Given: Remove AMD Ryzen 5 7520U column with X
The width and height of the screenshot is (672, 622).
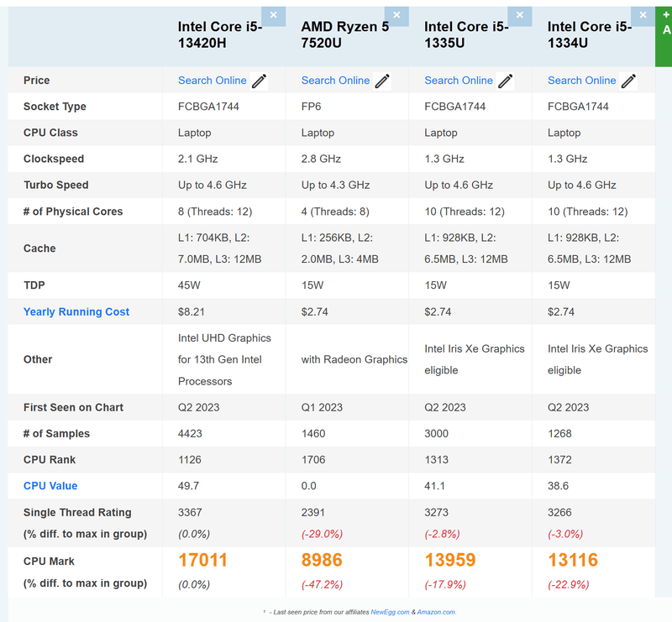Looking at the screenshot, I should [396, 16].
